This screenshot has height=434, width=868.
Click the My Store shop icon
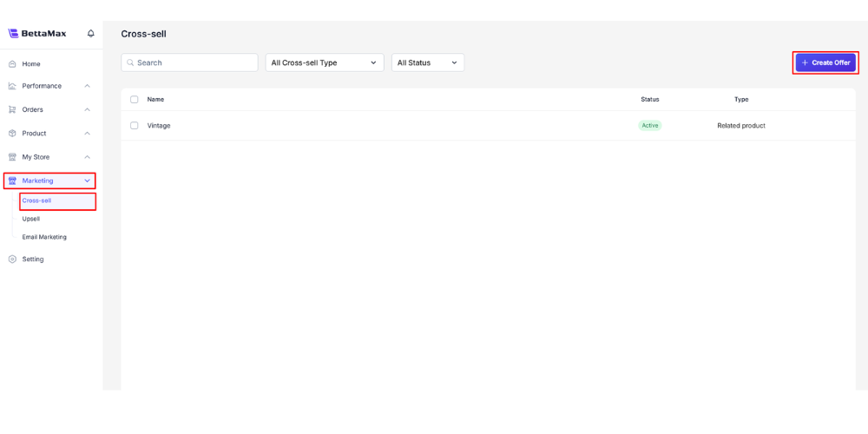12,157
